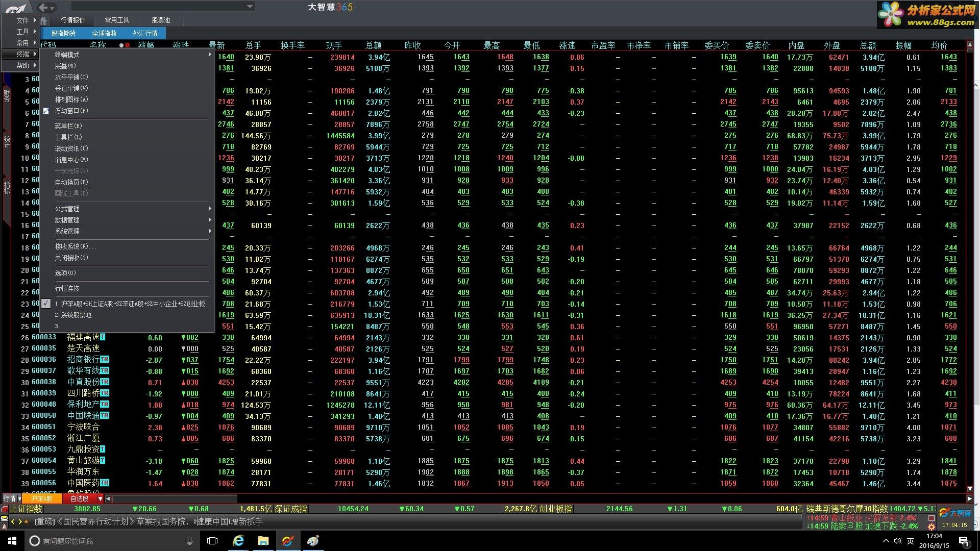Screen dimensions: 980x551
Task: Switch to the 常用工具 tab
Action: pos(117,20)
